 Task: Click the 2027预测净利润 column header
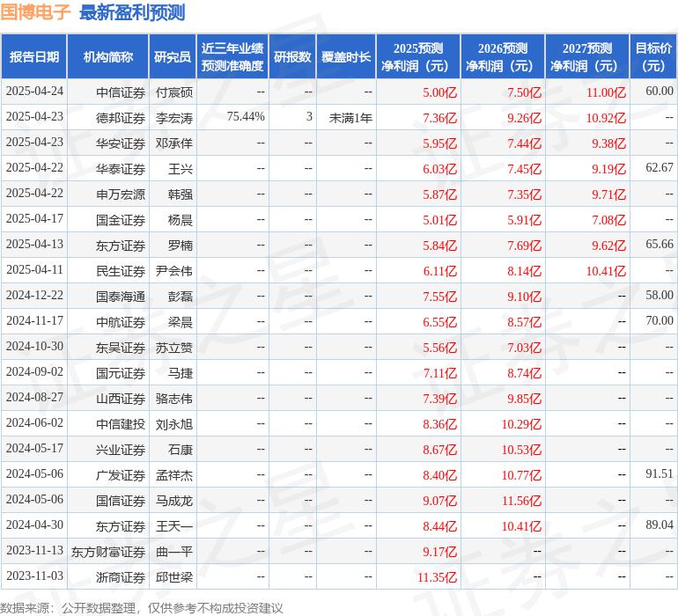tap(587, 57)
